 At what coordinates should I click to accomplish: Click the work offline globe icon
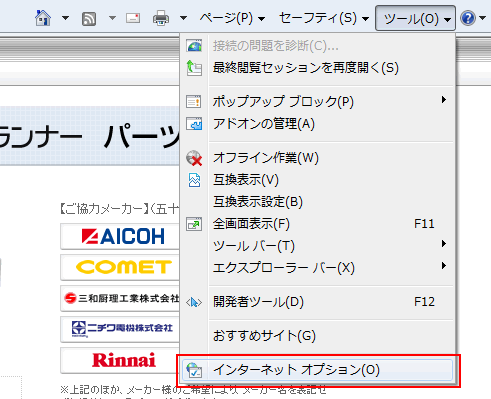point(194,158)
